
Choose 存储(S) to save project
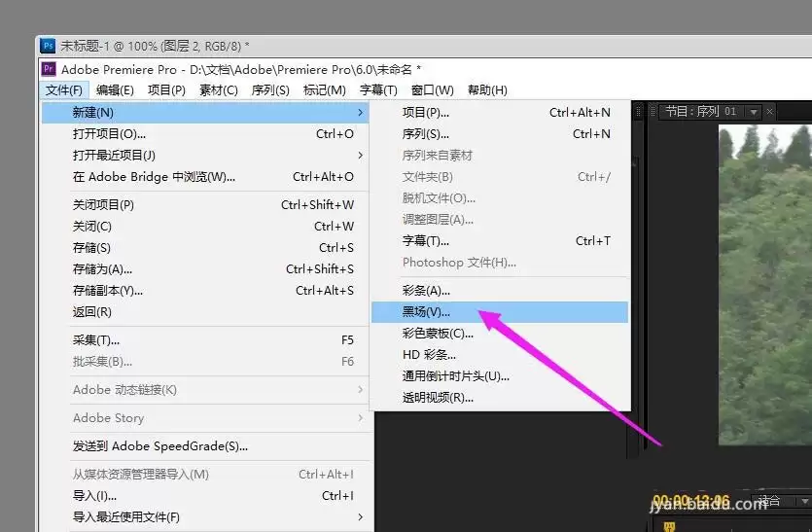pyautogui.click(x=205, y=248)
